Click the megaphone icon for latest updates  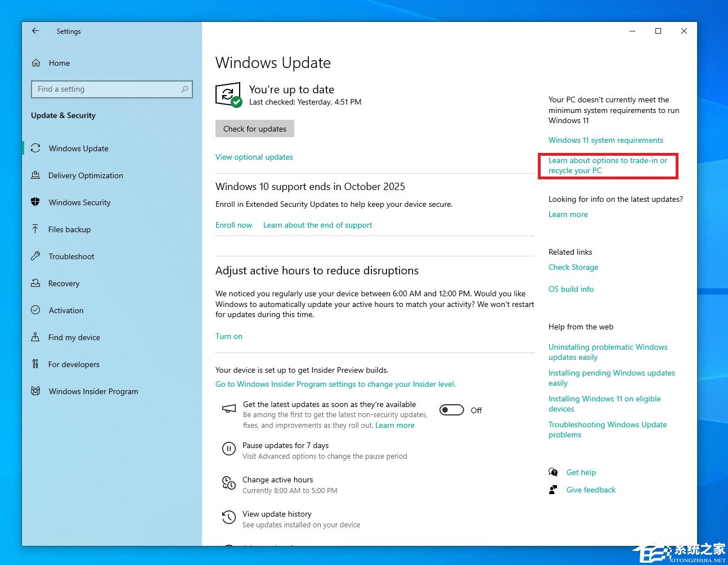click(x=228, y=409)
